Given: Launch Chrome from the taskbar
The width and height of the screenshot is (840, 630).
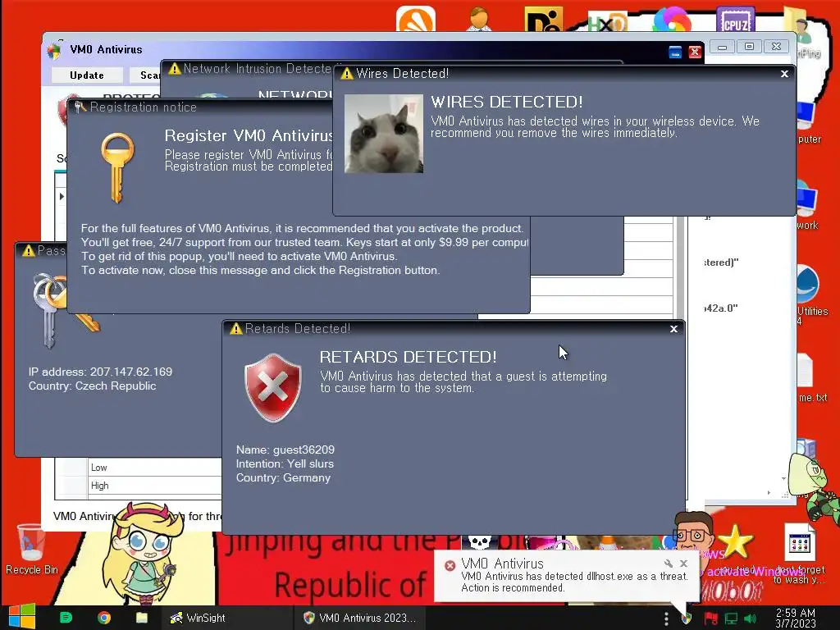Looking at the screenshot, I should click(104, 618).
